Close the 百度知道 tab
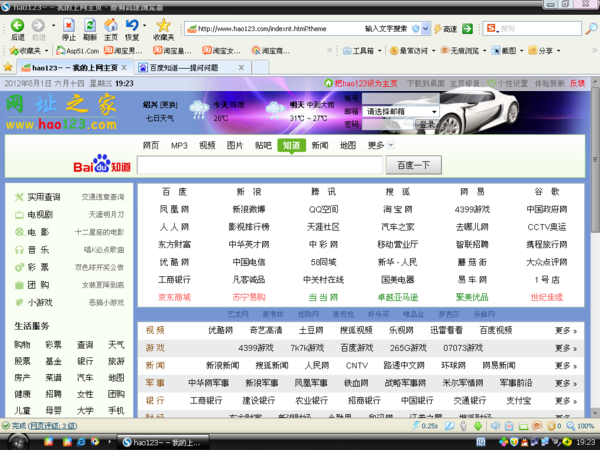The height and width of the screenshot is (450, 600). pos(241,67)
